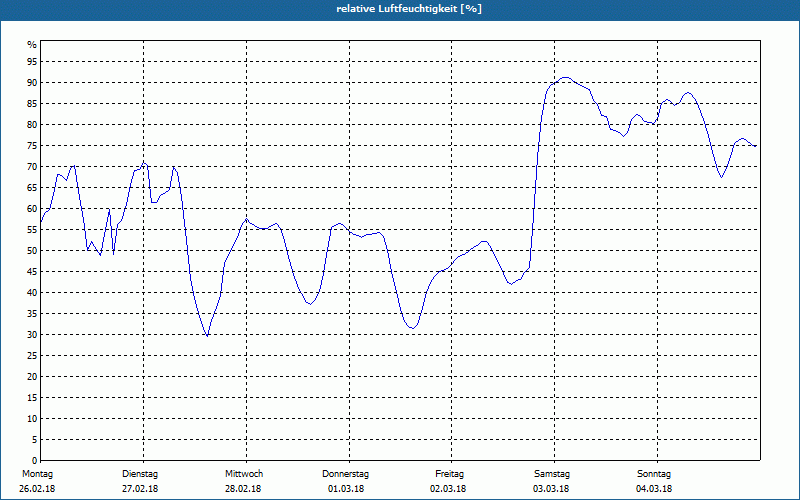Click the y-axis value 85
The width and height of the screenshot is (800, 500).
pyautogui.click(x=32, y=104)
